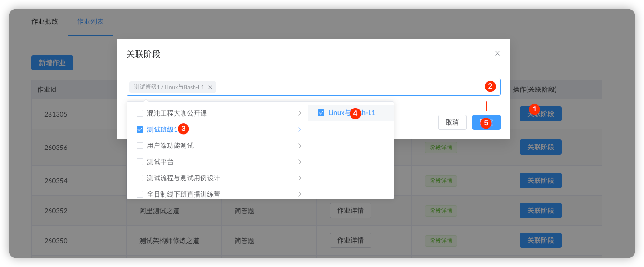Expand the 用户端功能测试 chevron

pos(299,146)
